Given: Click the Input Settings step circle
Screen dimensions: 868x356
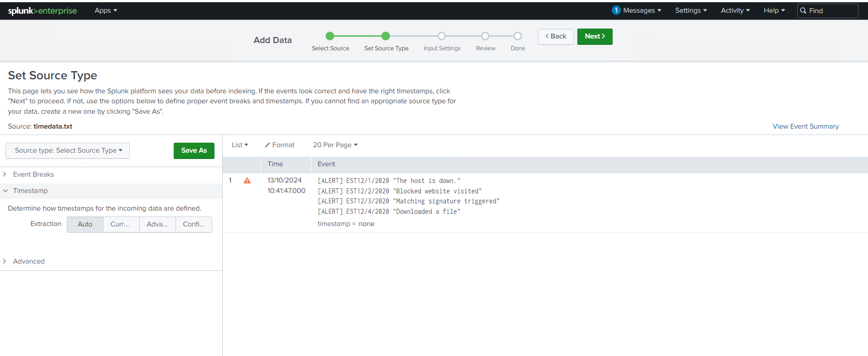Looking at the screenshot, I should tap(442, 36).
